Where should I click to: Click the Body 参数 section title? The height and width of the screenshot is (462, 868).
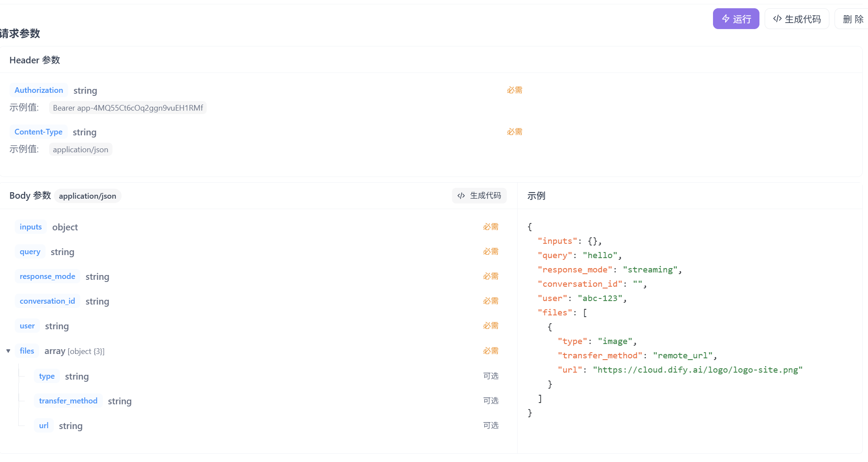click(30, 196)
